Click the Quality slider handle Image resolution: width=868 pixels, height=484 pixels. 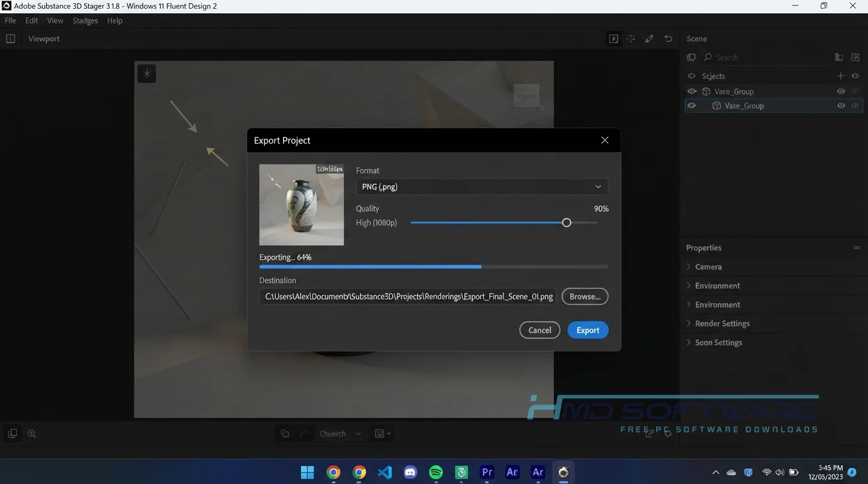coord(566,222)
